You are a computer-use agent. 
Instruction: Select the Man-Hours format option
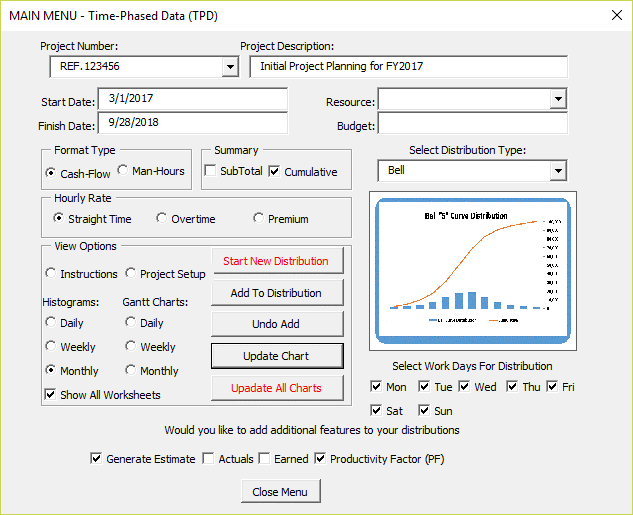pyautogui.click(x=125, y=171)
